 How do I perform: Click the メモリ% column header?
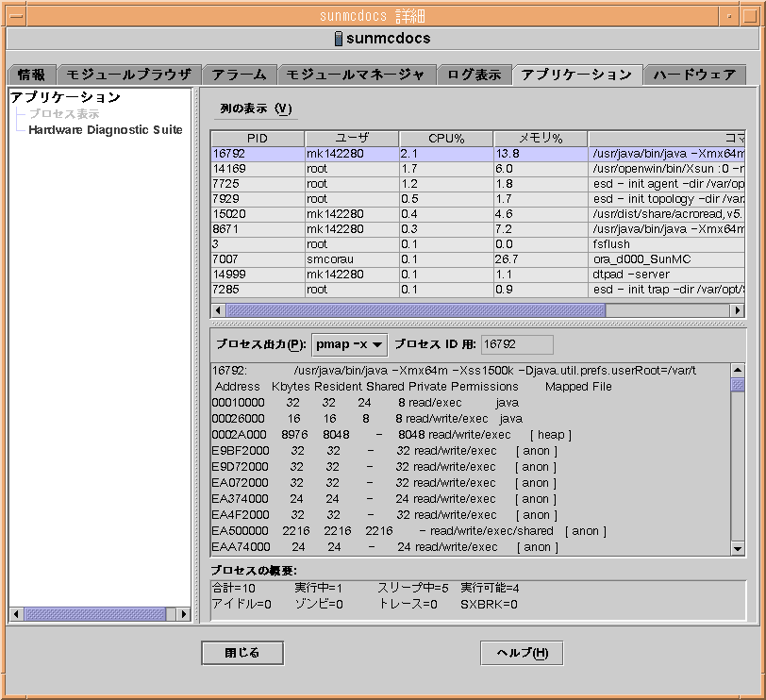pyautogui.click(x=541, y=139)
